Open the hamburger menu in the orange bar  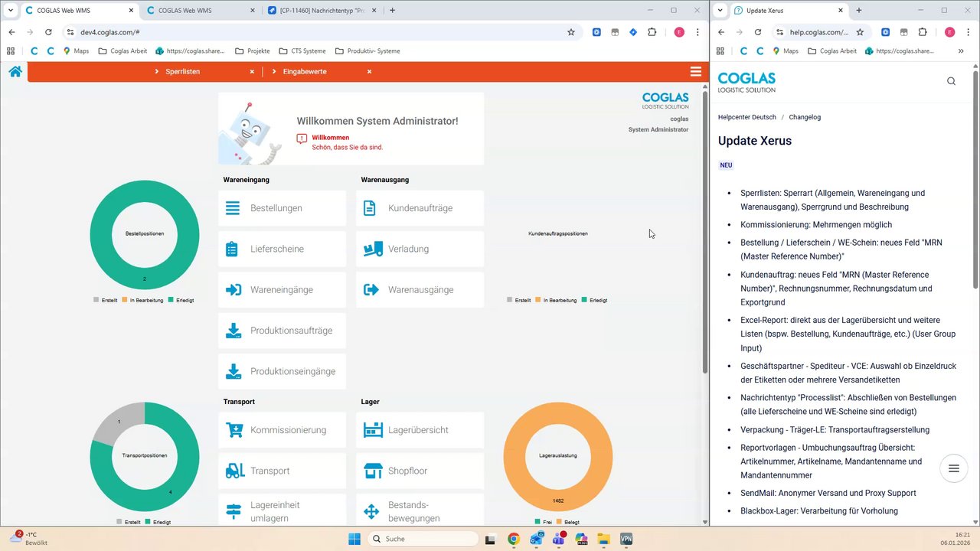click(695, 71)
